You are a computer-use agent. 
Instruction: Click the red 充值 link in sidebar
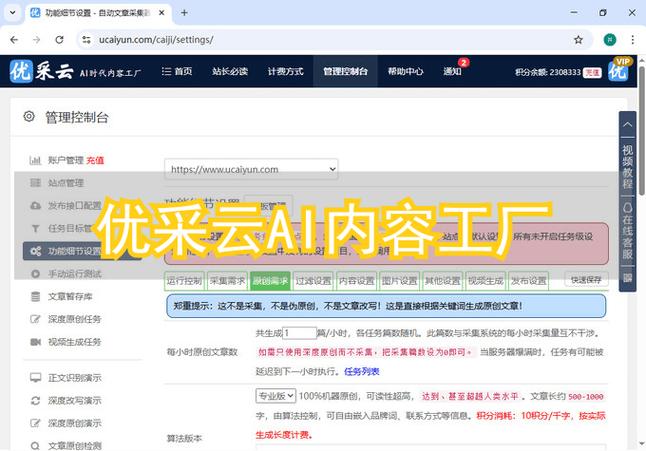pos(95,160)
